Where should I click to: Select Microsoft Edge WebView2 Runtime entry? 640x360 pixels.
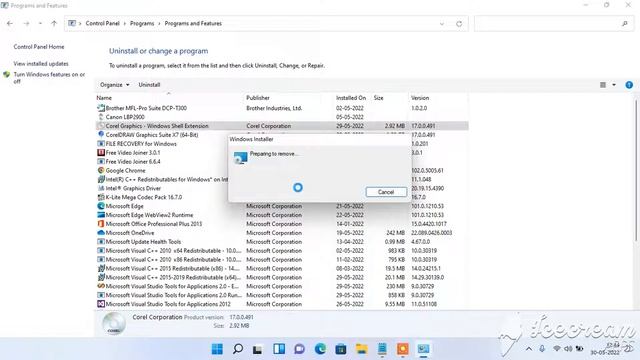click(149, 215)
